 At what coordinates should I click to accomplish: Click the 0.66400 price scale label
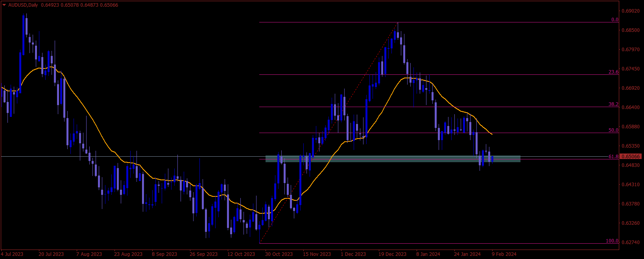pos(631,107)
